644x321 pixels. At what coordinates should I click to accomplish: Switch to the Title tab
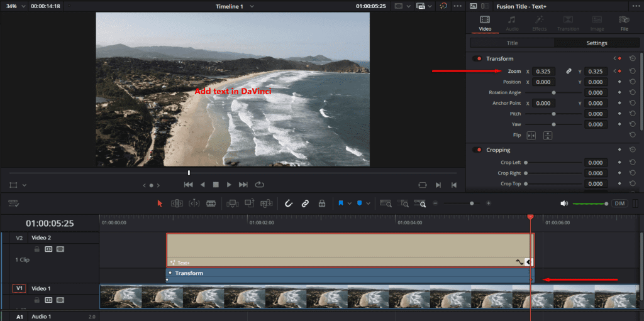click(512, 43)
